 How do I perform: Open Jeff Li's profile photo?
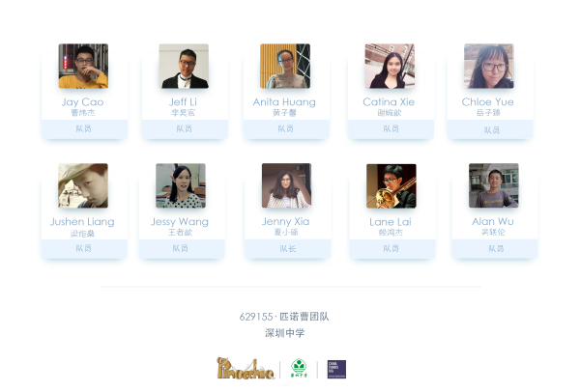[x=184, y=66]
